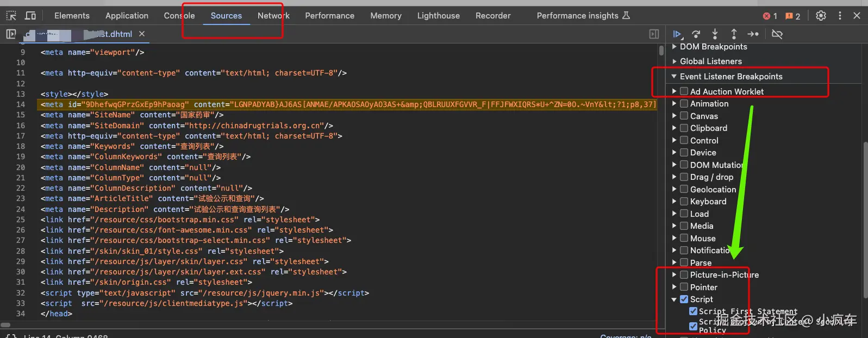Open the orange issues count badge

tap(793, 16)
